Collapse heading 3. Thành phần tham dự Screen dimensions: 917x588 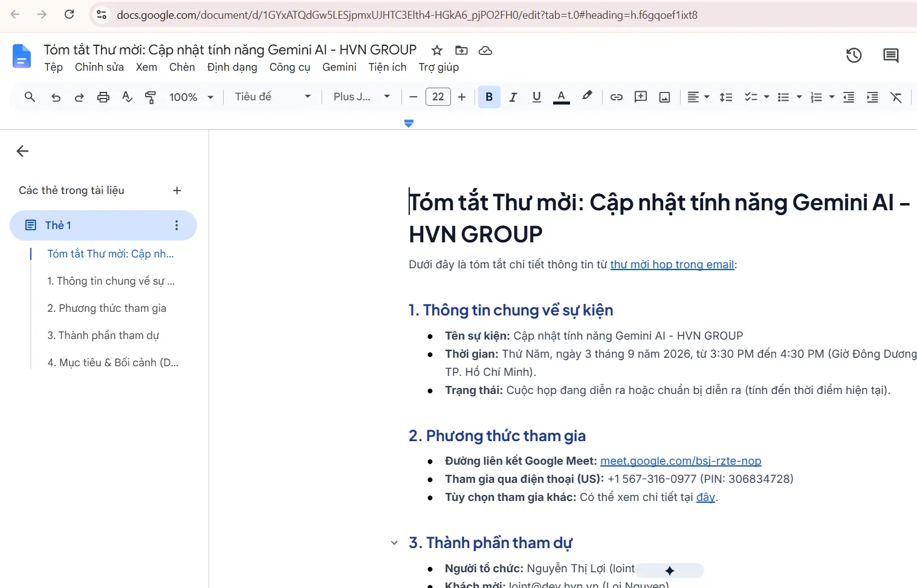(x=394, y=543)
